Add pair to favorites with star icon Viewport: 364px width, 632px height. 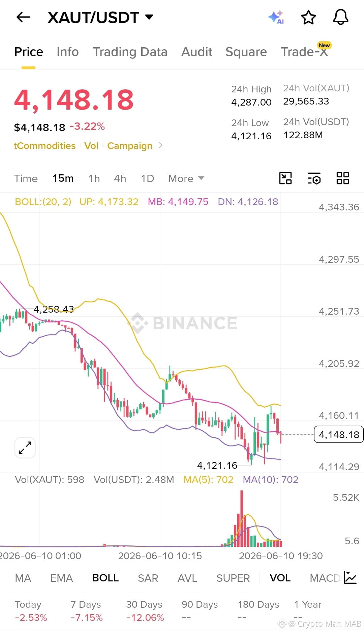coord(308,17)
